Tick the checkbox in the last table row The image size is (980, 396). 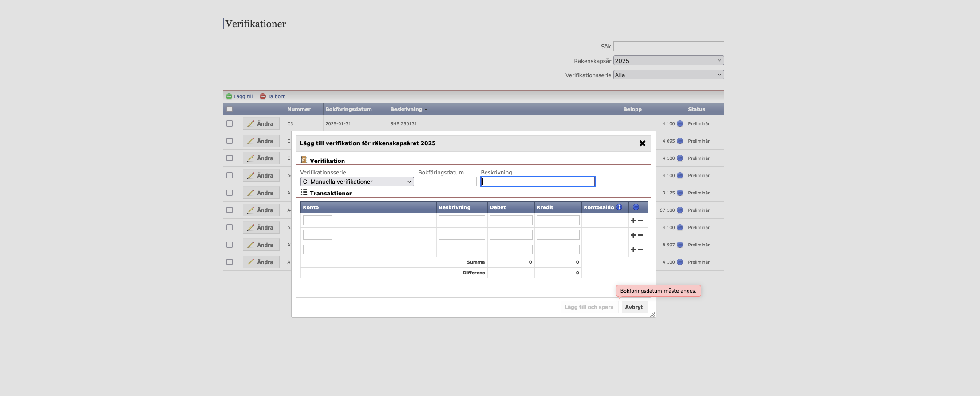229,262
